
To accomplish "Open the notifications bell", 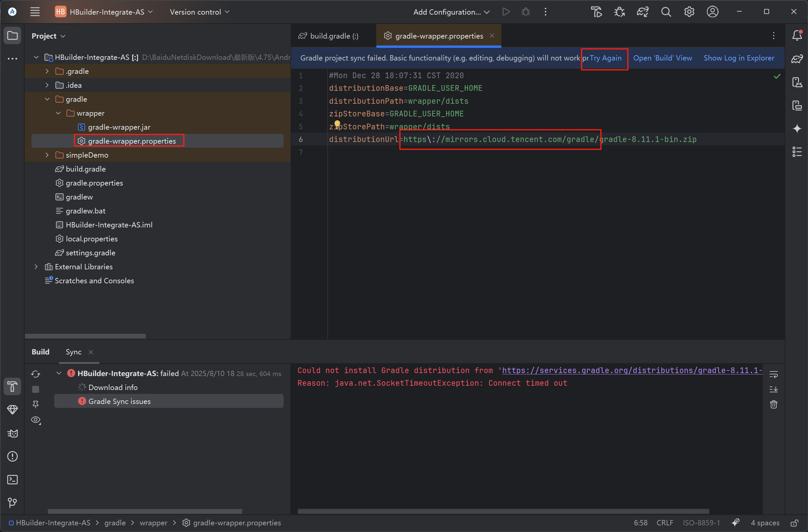I will pyautogui.click(x=797, y=35).
